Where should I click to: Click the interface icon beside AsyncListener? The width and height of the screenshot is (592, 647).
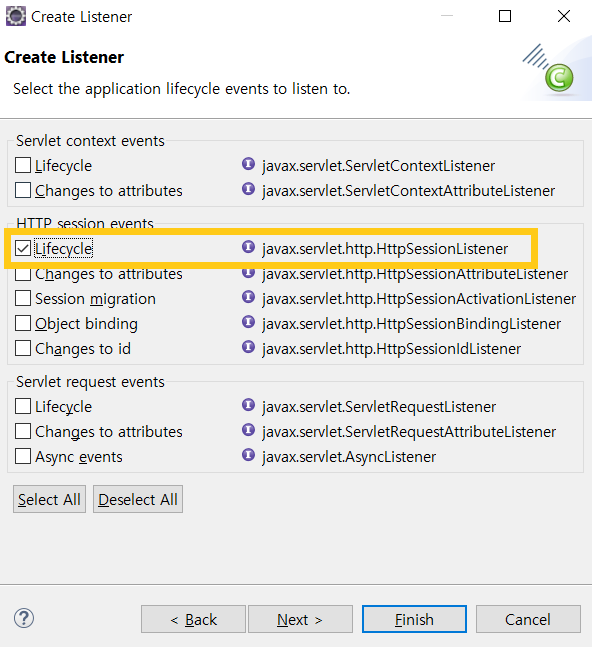coord(248,455)
